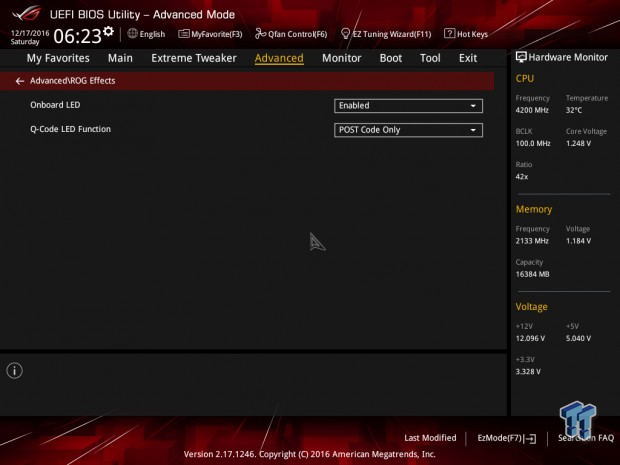Screen dimensions: 620x465
Task: Click the memory frequency 2133 MHz value
Action: pos(532,241)
